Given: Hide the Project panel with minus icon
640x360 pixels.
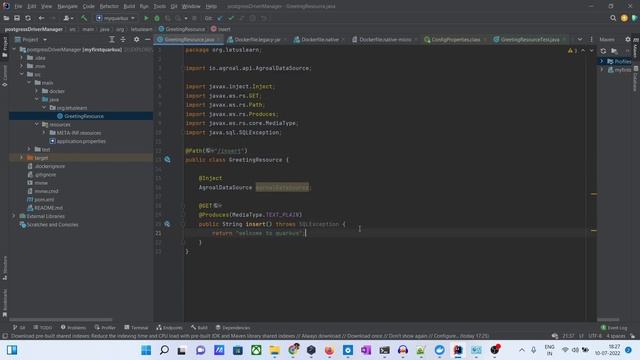Looking at the screenshot, I should 147,40.
